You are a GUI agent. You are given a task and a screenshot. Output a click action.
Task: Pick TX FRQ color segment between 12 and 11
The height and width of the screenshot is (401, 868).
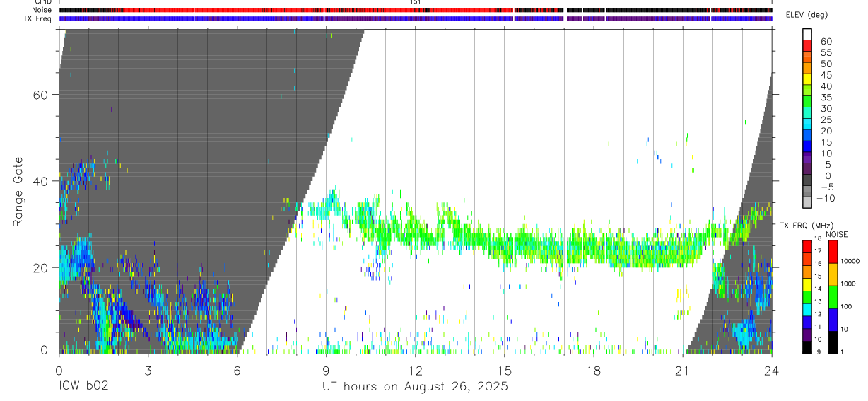pos(807,322)
